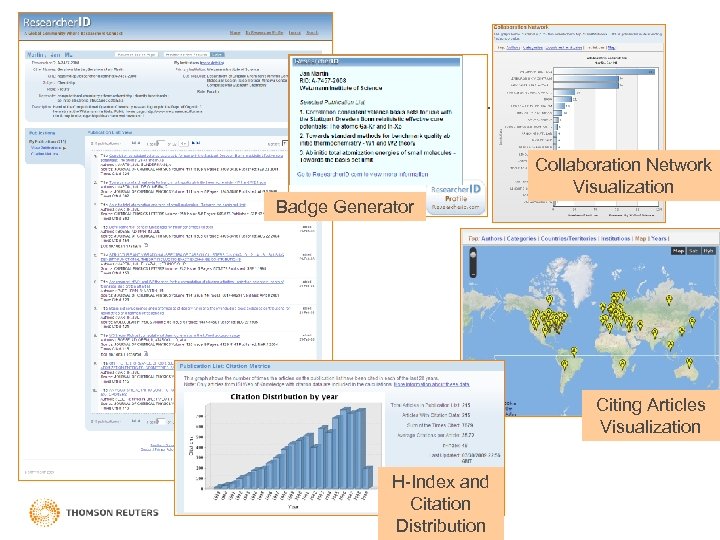Click the ResearcherID logo in page header
Screen dimensions: 720x540
pyautogui.click(x=57, y=22)
